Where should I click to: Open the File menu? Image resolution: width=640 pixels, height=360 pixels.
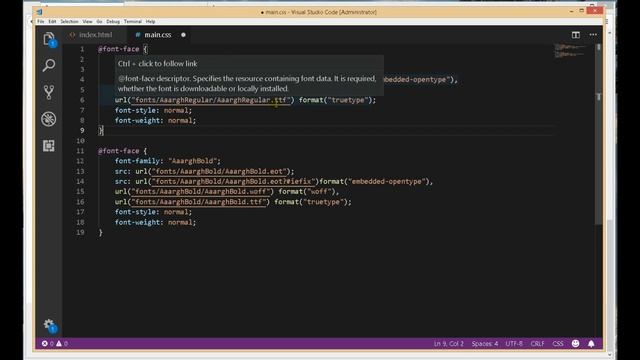pos(41,22)
